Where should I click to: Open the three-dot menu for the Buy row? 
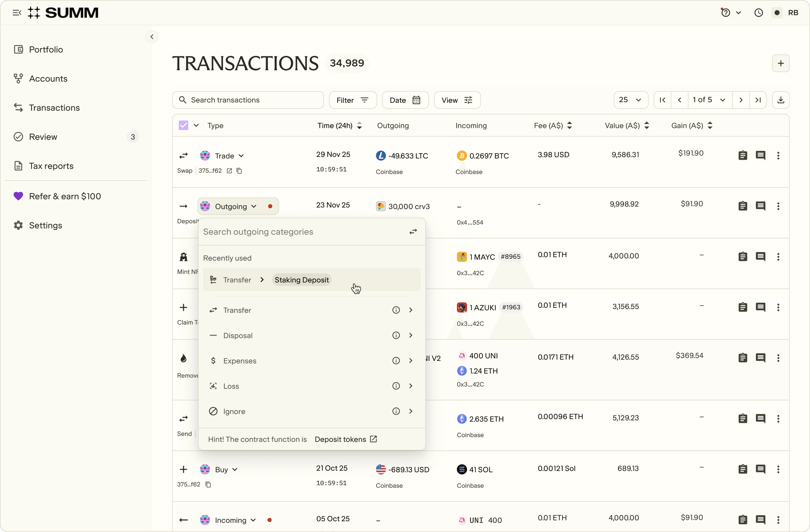point(778,469)
